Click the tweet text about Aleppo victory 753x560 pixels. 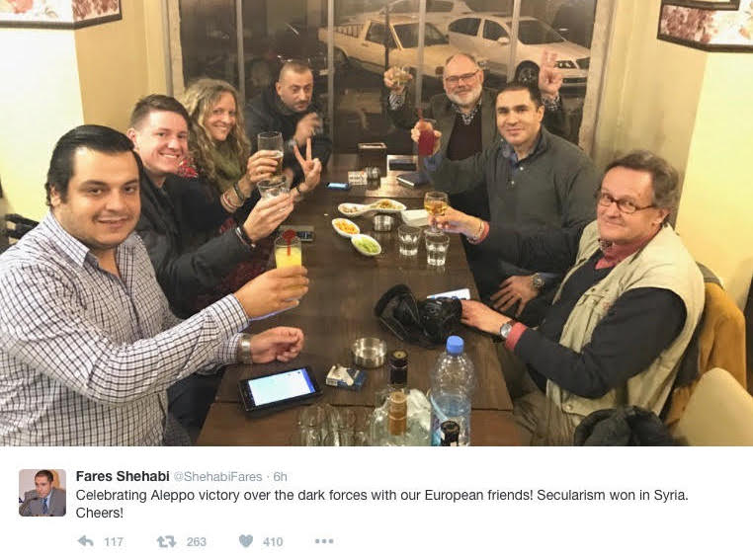[381, 504]
